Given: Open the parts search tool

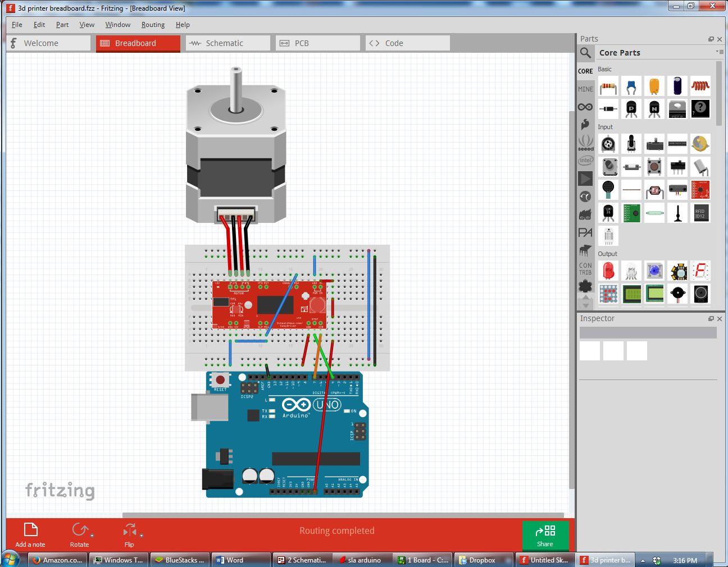Looking at the screenshot, I should click(585, 53).
